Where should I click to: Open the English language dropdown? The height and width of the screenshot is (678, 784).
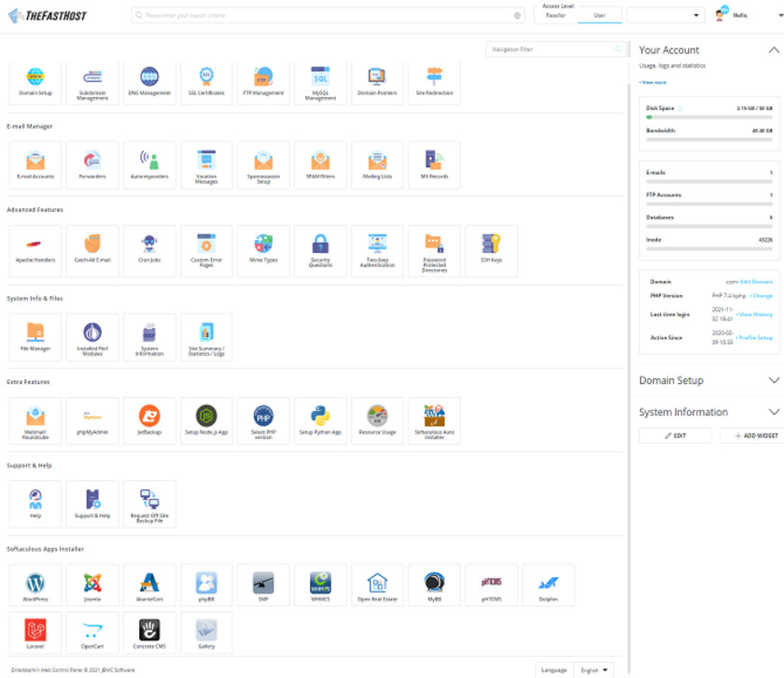(x=594, y=670)
